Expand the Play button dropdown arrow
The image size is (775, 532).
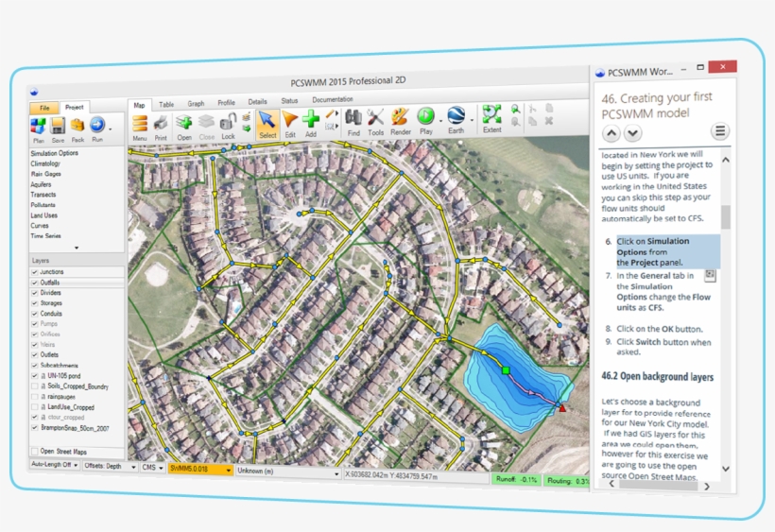[440, 121]
